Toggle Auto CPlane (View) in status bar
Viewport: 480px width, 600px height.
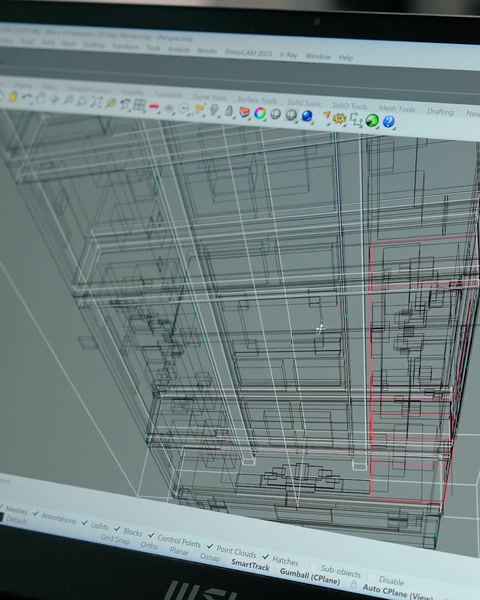pos(398,593)
